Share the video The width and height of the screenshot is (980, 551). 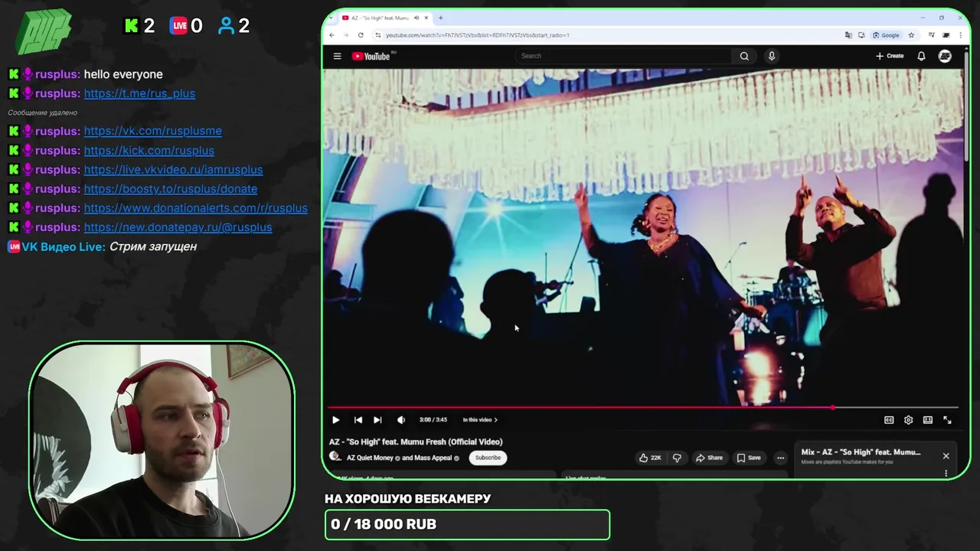(709, 458)
